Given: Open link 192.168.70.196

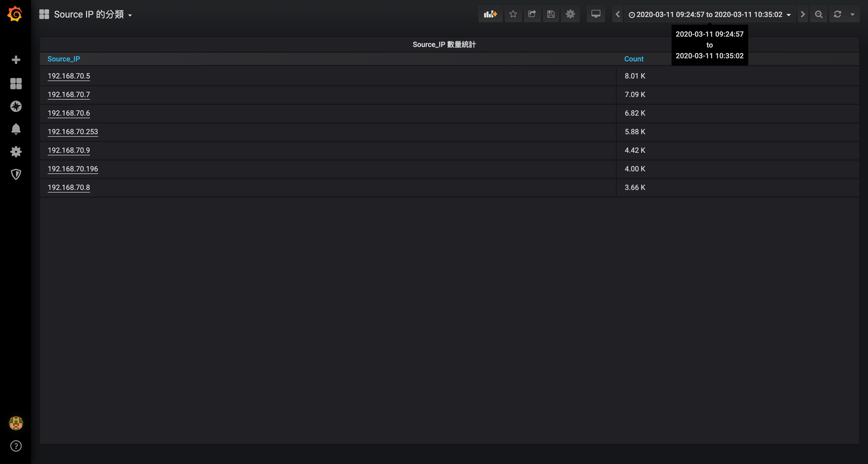Looking at the screenshot, I should (x=73, y=169).
